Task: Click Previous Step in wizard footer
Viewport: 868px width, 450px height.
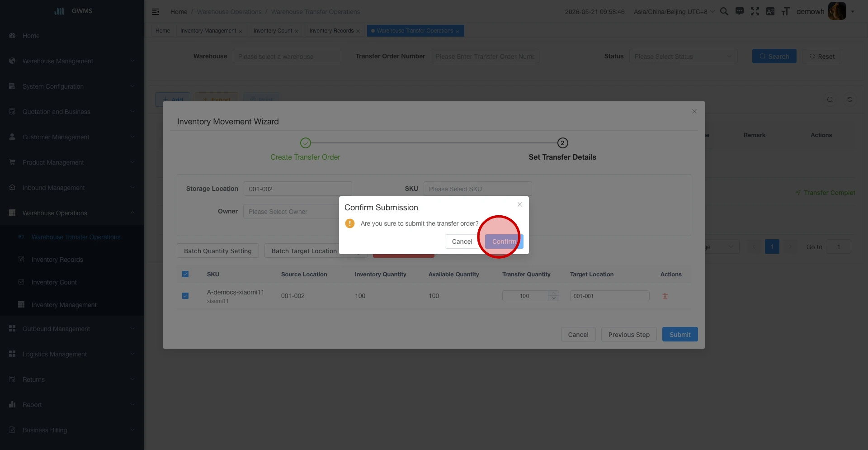Action: pos(629,335)
